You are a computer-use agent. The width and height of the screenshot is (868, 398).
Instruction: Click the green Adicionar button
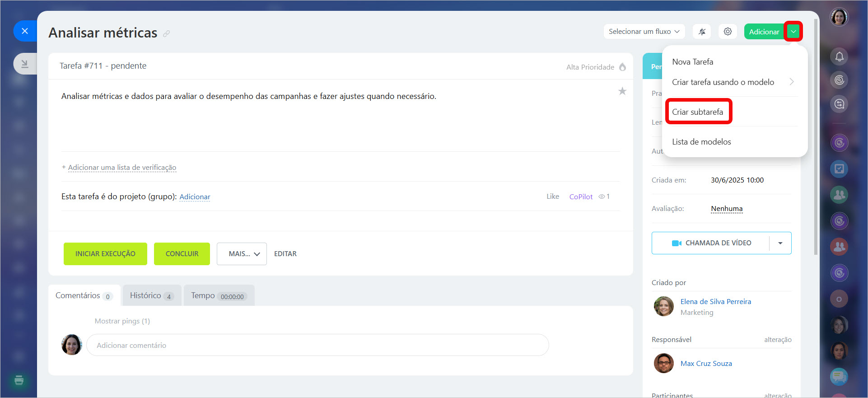764,32
